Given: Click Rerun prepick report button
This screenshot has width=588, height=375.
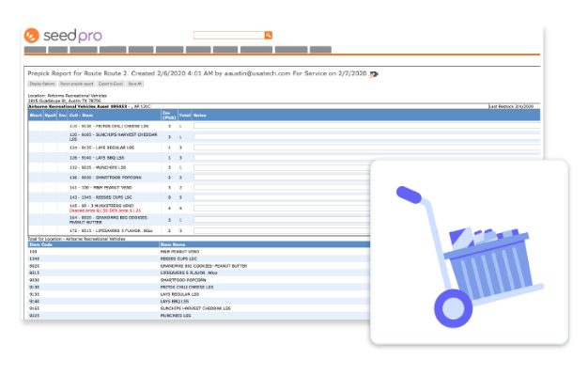Looking at the screenshot, I should tap(77, 84).
